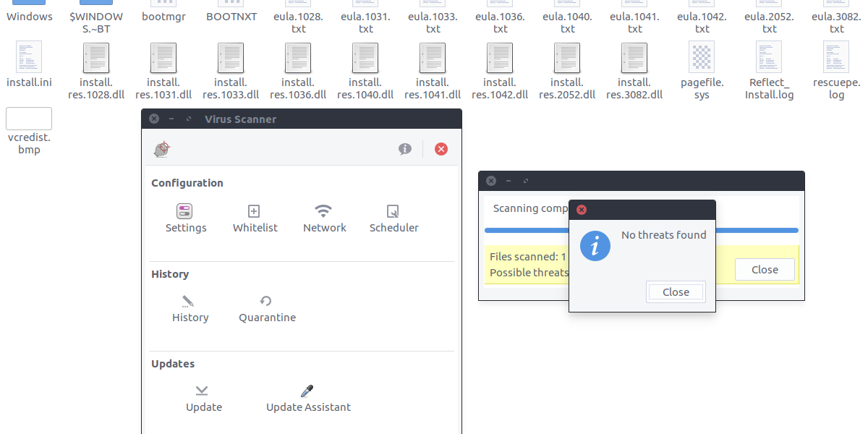
Task: Select eula.1041.txt file label
Action: point(634,22)
